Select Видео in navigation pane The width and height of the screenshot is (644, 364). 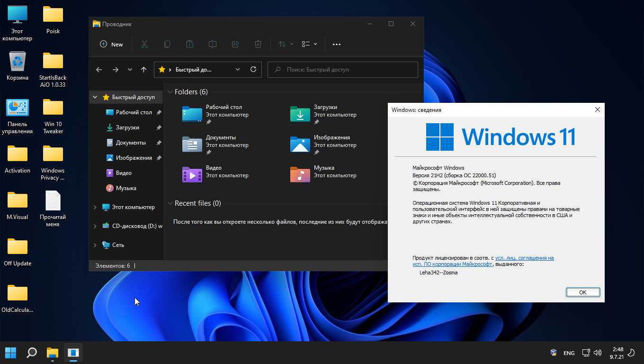[x=123, y=173]
